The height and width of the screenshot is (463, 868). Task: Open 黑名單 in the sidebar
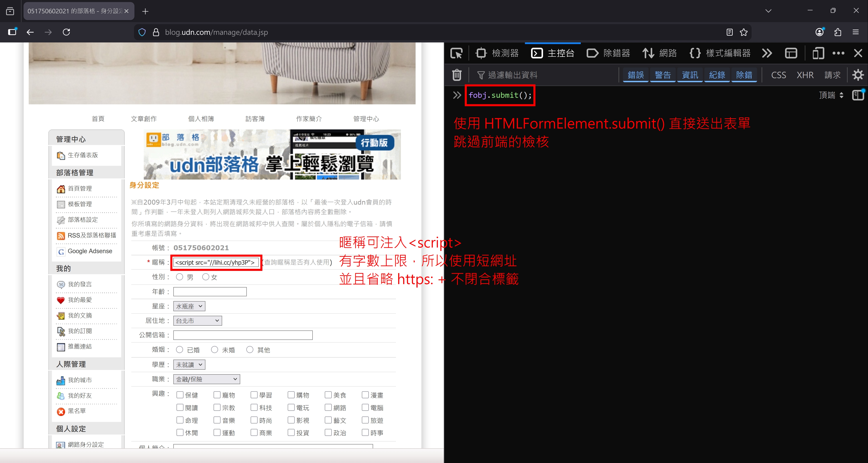click(77, 411)
